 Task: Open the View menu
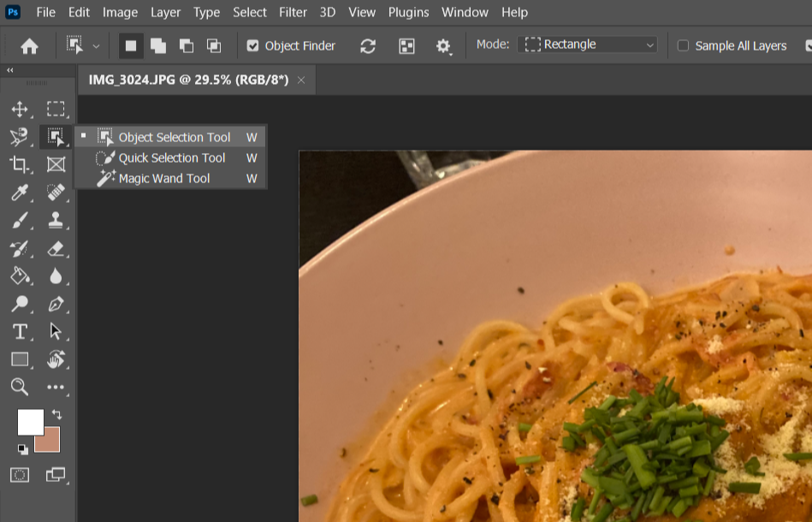[361, 13]
